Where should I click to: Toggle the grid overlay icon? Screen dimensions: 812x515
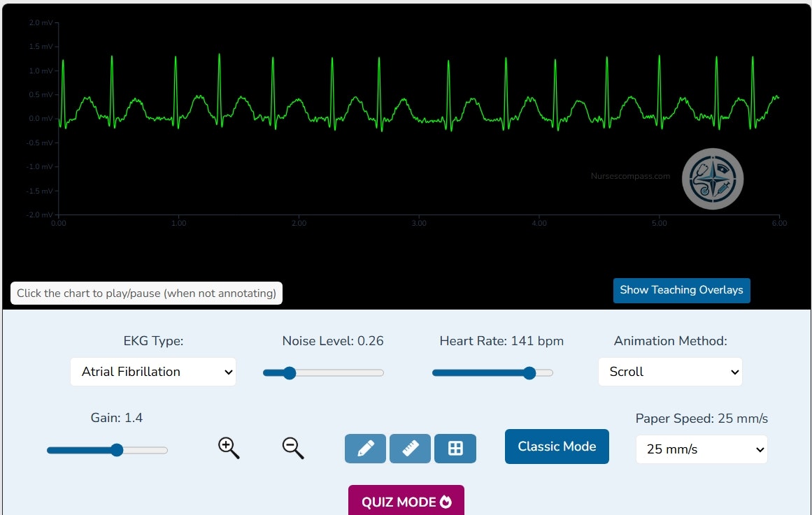tap(455, 449)
